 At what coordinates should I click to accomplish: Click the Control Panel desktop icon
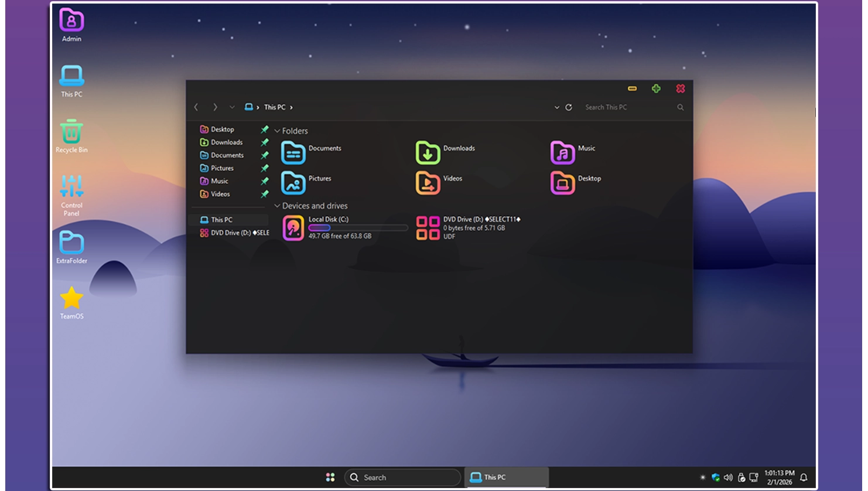[71, 189]
